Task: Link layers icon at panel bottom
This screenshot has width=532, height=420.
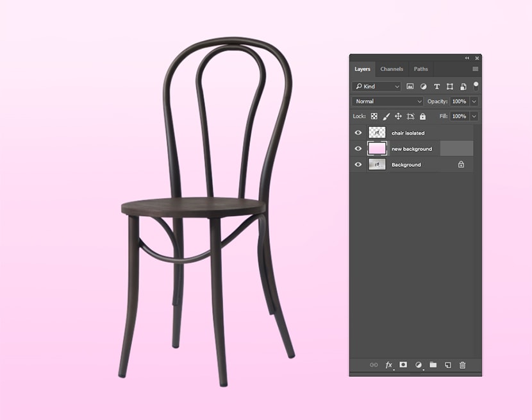Action: pos(374,365)
